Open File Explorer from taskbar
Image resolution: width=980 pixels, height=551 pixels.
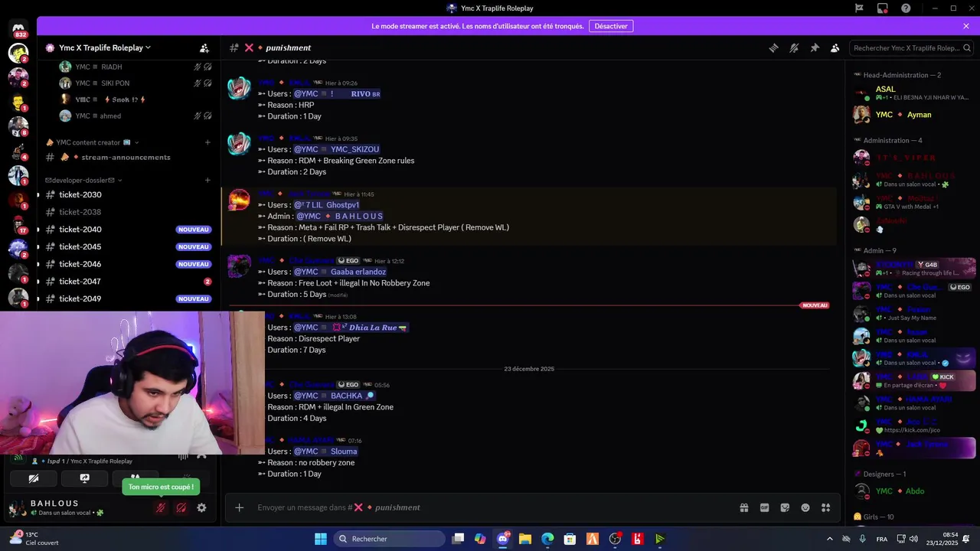tap(525, 539)
